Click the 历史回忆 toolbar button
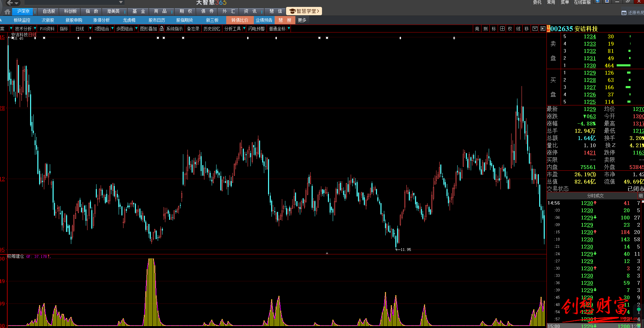This screenshot has width=644, height=328. click(x=212, y=29)
